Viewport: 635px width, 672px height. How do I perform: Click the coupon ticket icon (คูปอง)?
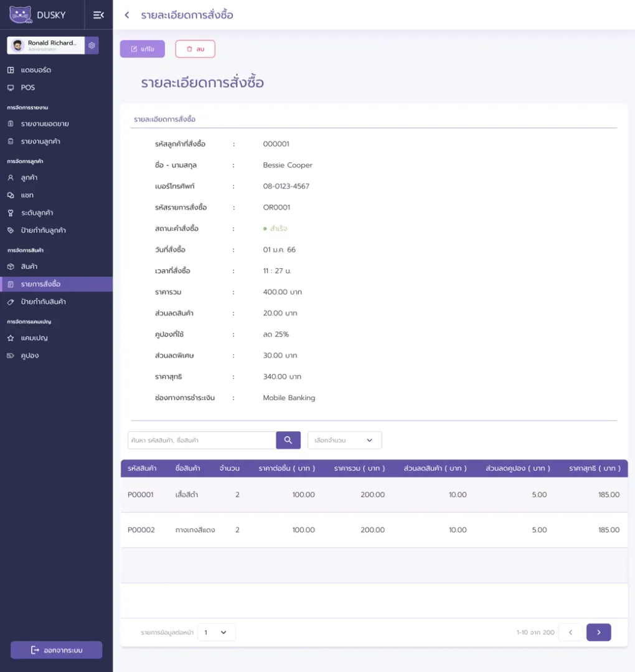tap(11, 356)
